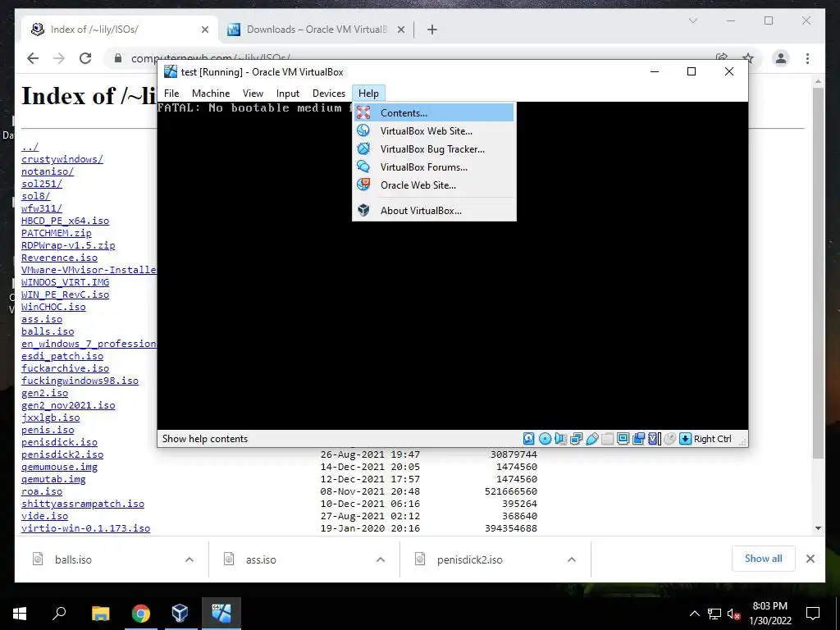
Task: Click the network tray icon
Action: pyautogui.click(x=714, y=614)
